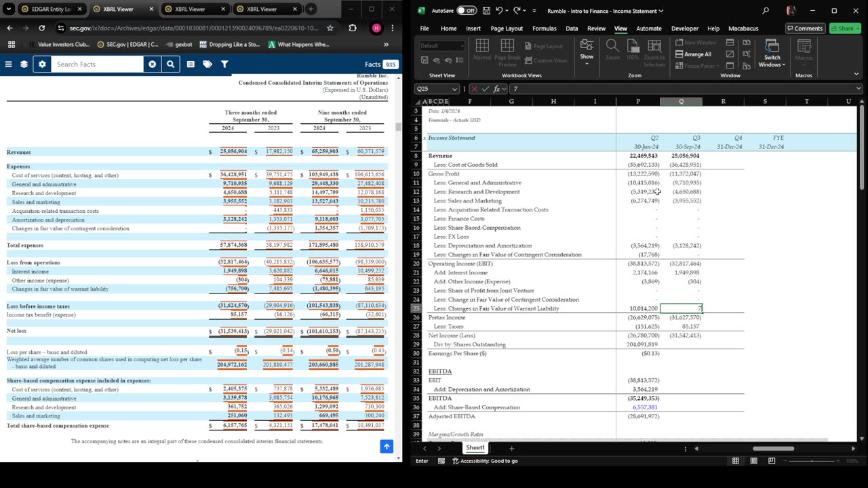Bookmark this page with the star

(330, 28)
